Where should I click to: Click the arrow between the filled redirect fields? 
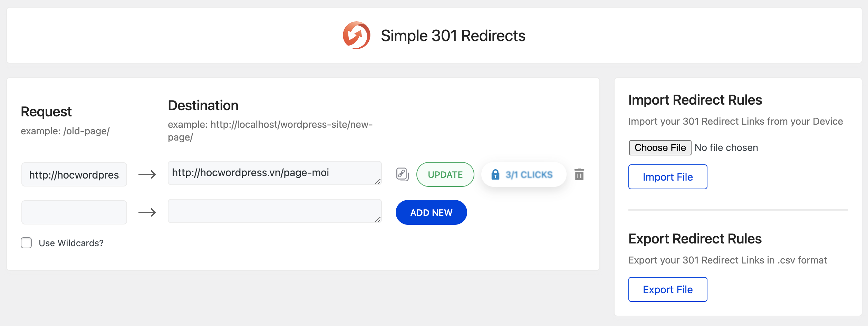148,174
